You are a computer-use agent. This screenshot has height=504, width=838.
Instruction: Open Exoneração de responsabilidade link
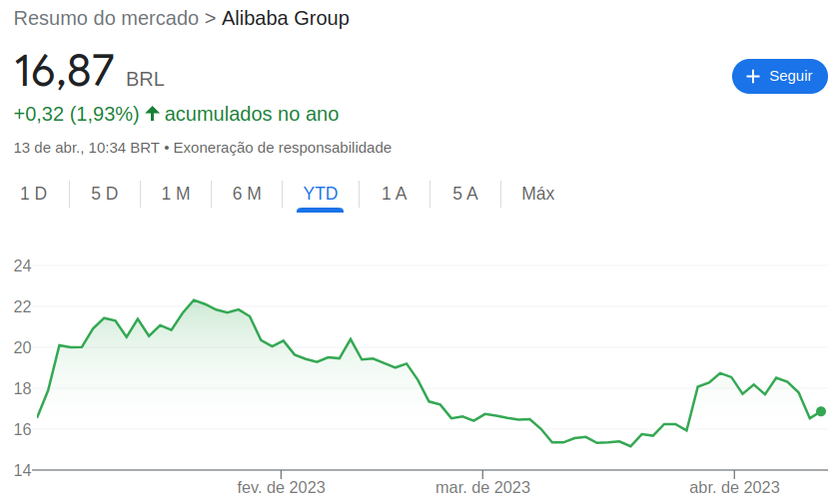283,148
